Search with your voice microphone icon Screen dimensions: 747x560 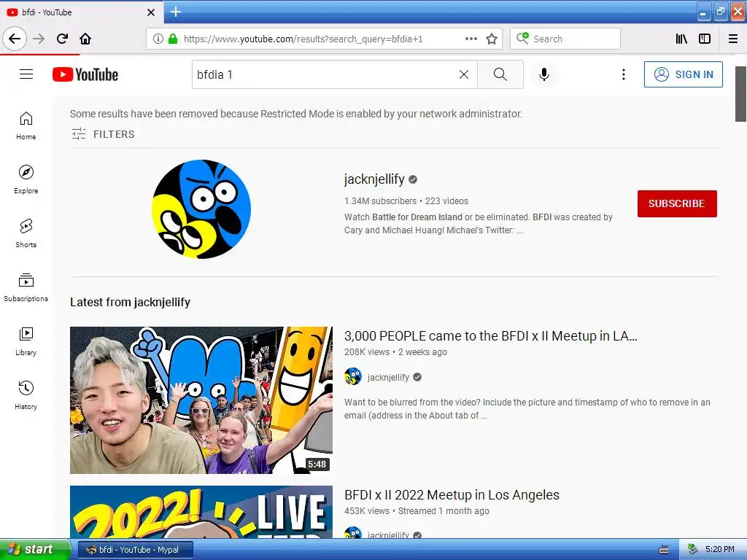544,74
